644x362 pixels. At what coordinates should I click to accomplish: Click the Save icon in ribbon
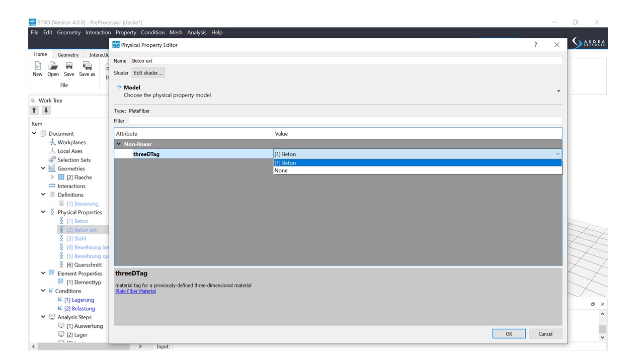(69, 66)
